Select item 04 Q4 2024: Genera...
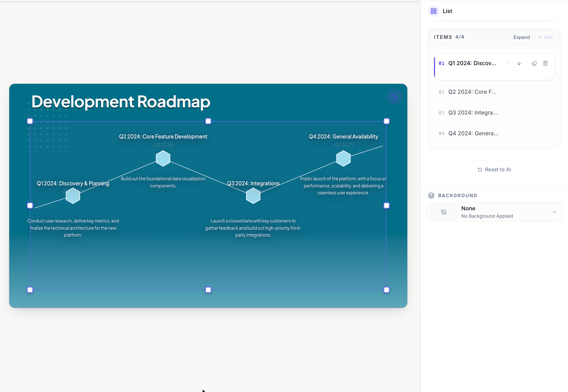568x392 pixels. click(494, 133)
